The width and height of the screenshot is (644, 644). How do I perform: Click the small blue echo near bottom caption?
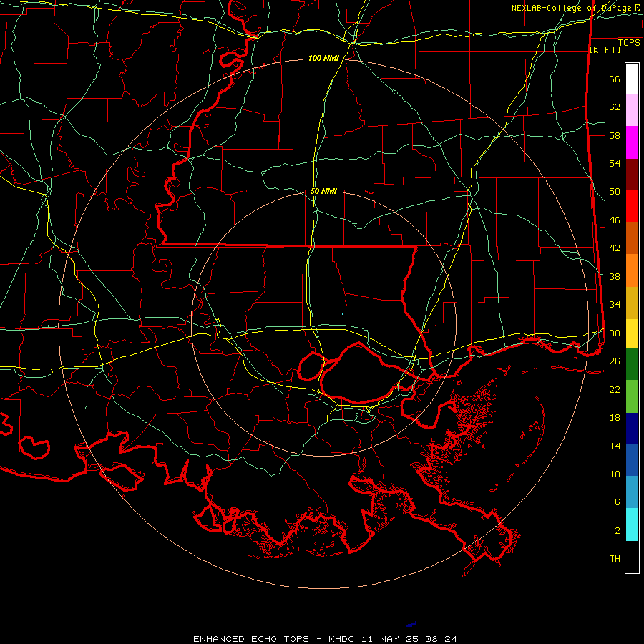coord(411,624)
